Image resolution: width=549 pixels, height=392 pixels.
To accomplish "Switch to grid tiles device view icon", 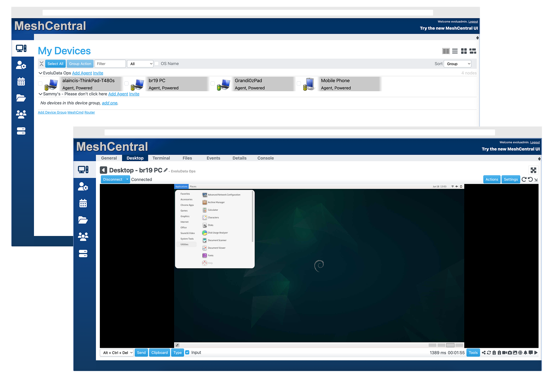I will 464,51.
